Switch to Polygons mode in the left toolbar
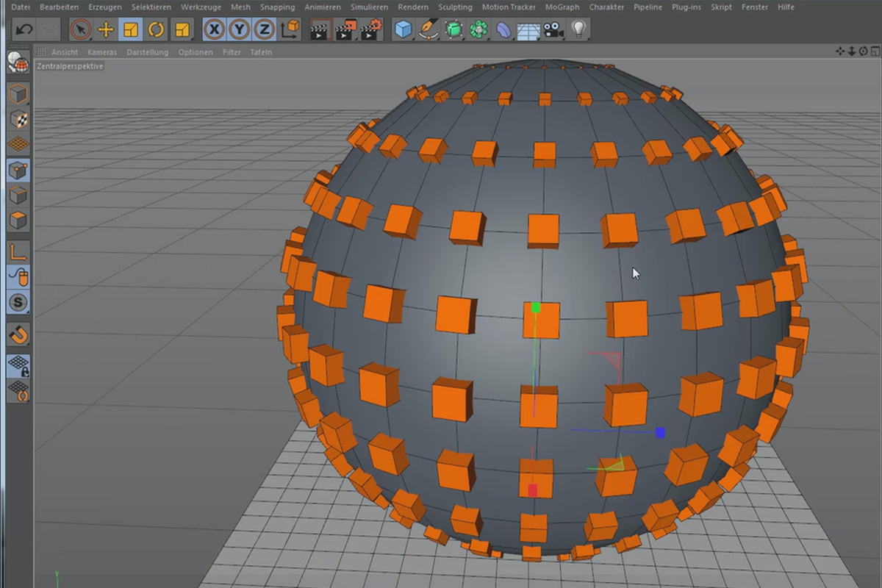This screenshot has width=882, height=588. click(x=18, y=219)
